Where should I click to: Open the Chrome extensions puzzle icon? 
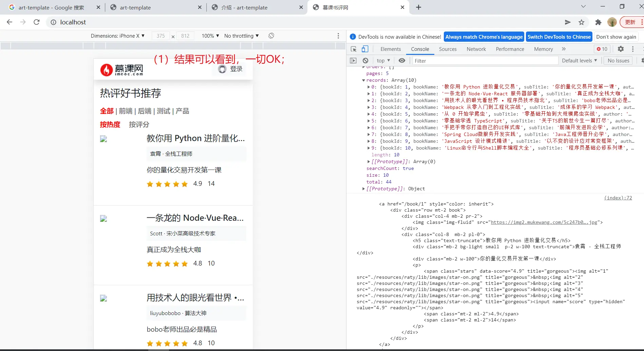pyautogui.click(x=598, y=22)
